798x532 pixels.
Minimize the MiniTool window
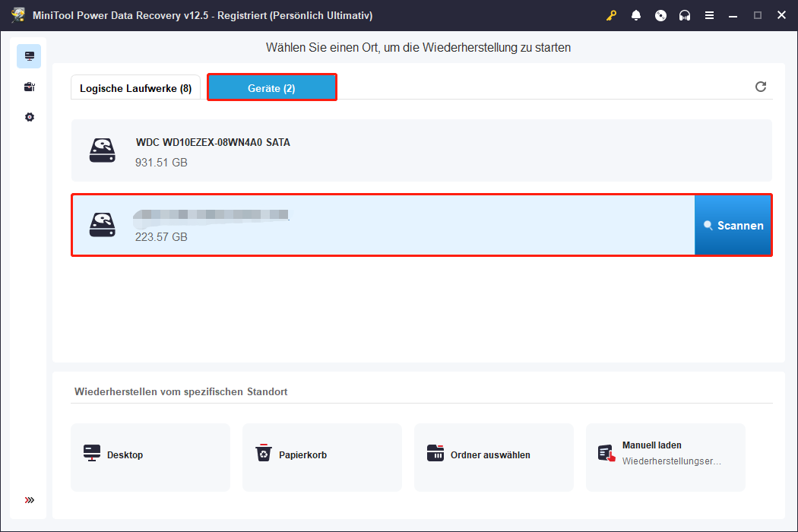(x=733, y=16)
